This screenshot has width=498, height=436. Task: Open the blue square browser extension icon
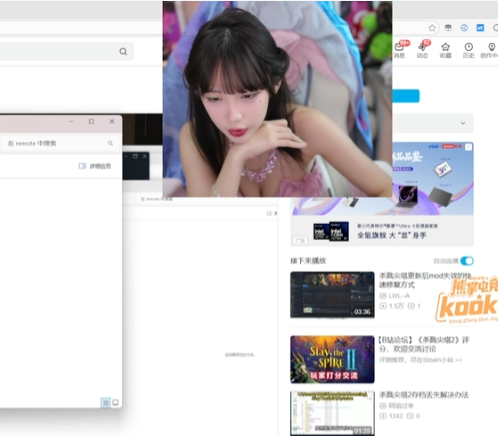coord(480,28)
